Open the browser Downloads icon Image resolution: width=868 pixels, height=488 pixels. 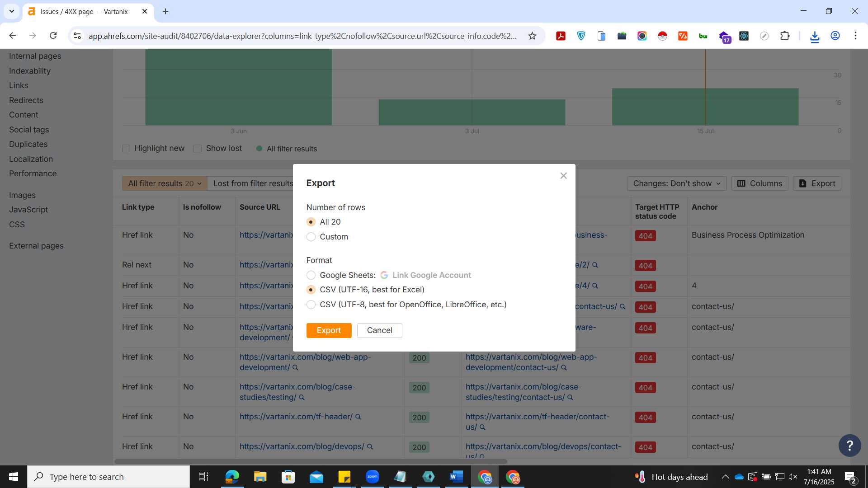point(815,36)
